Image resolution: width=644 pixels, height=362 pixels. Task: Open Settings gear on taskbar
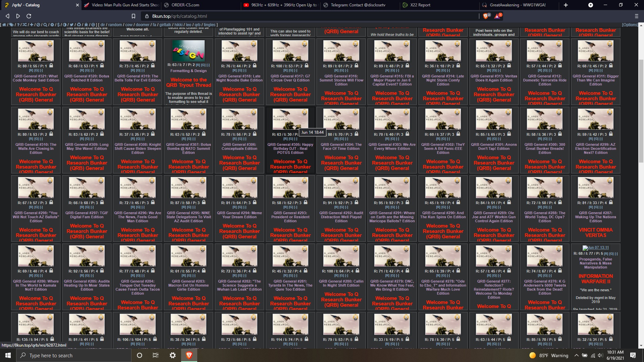click(x=172, y=355)
